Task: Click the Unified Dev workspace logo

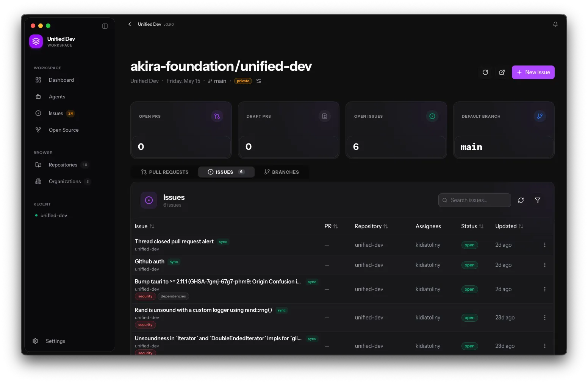Action: 36,42
